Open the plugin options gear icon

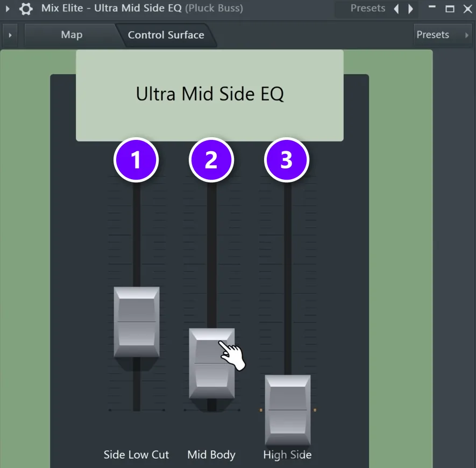26,9
